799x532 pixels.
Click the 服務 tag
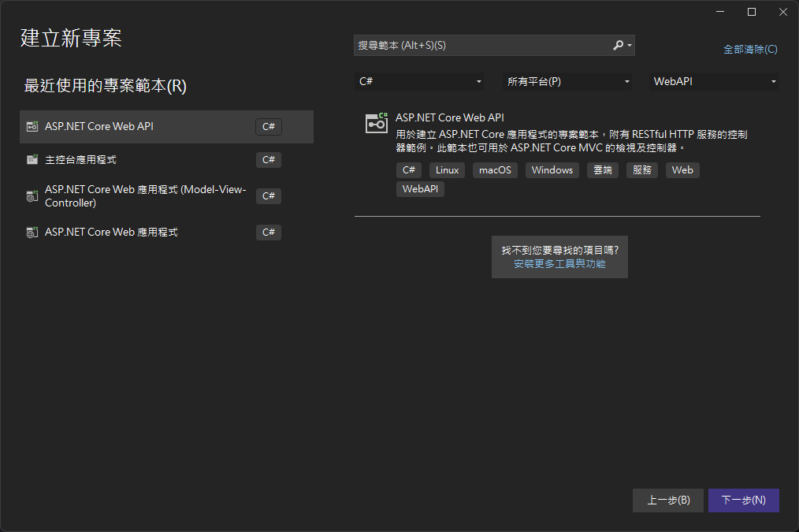pos(642,170)
